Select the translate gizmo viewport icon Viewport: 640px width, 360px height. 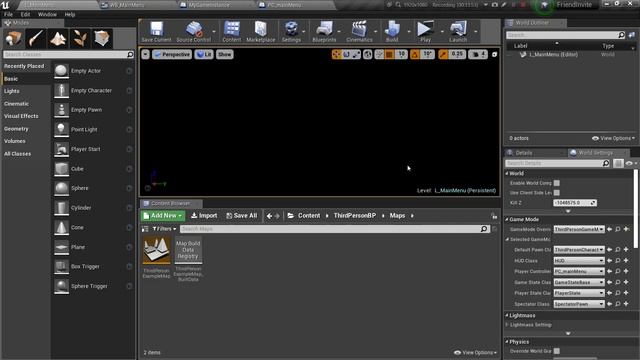pos(336,54)
